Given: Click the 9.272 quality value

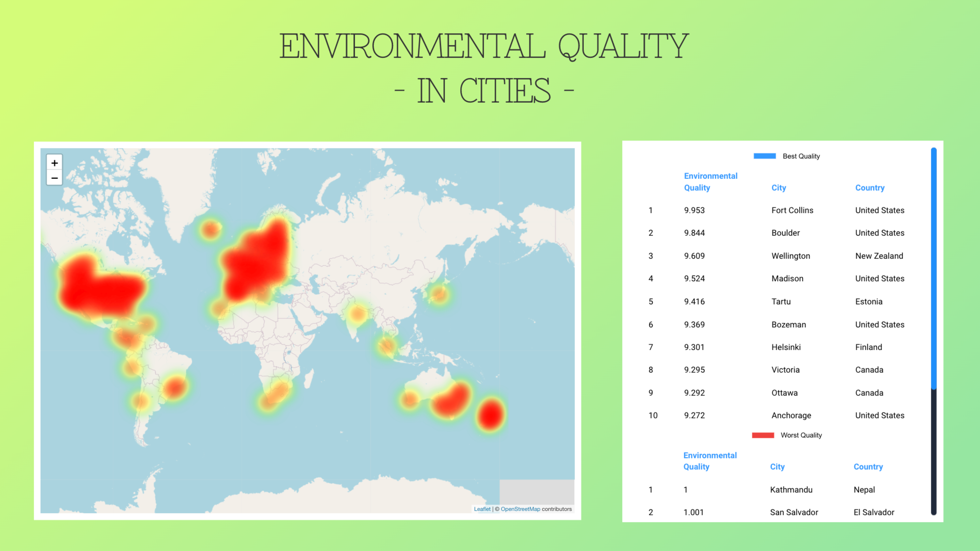Looking at the screenshot, I should (694, 415).
